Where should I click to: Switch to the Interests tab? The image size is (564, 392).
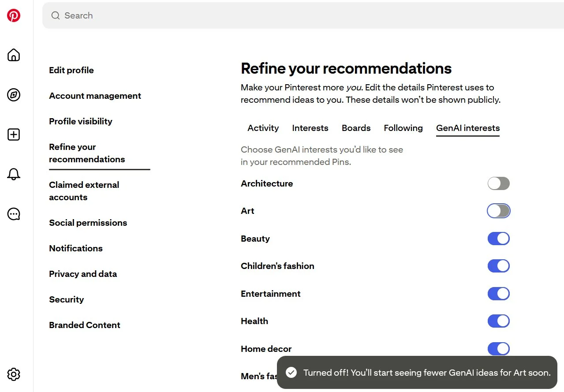click(x=310, y=128)
